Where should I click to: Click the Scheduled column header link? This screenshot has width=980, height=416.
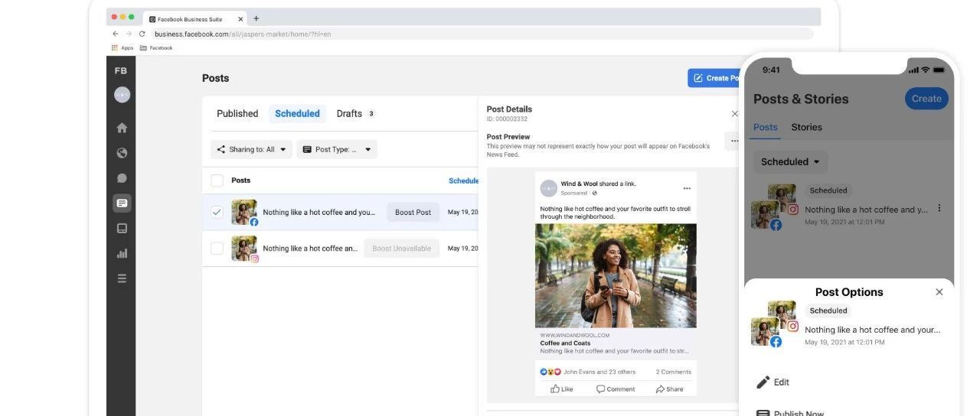(463, 181)
